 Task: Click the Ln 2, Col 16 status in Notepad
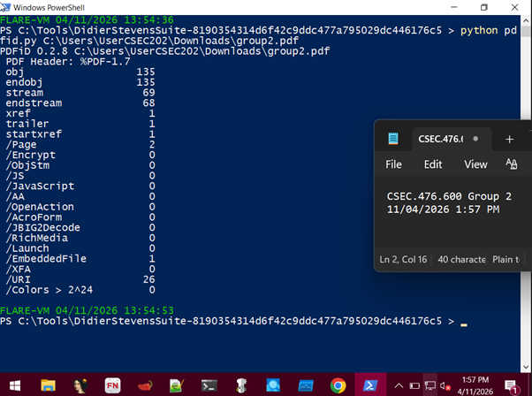[x=403, y=260]
